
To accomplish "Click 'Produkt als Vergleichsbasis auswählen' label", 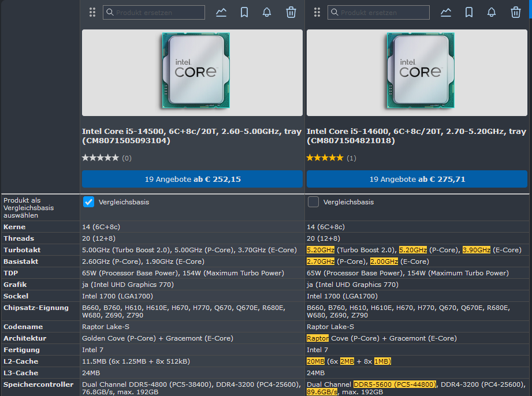I will (x=28, y=207).
